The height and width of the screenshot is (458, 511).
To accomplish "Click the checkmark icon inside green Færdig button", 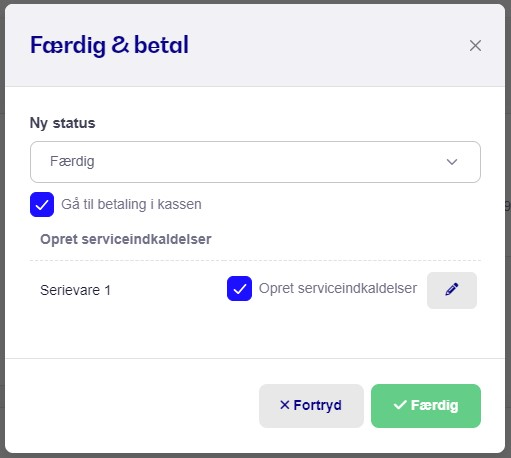I will coord(400,405).
